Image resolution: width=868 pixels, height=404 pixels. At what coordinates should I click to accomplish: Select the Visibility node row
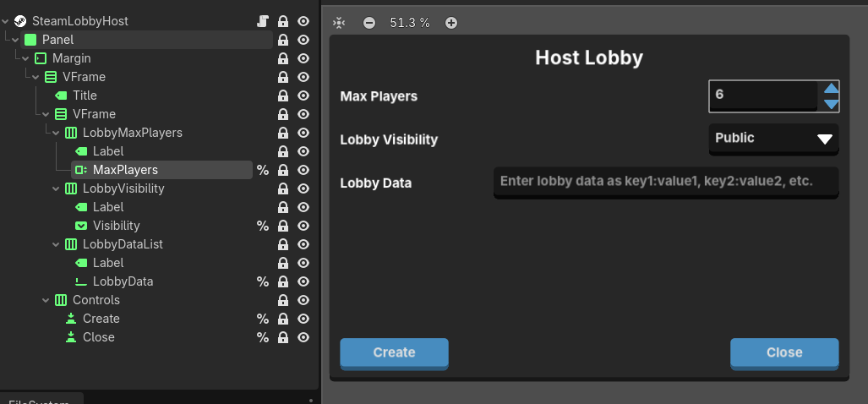tap(117, 226)
